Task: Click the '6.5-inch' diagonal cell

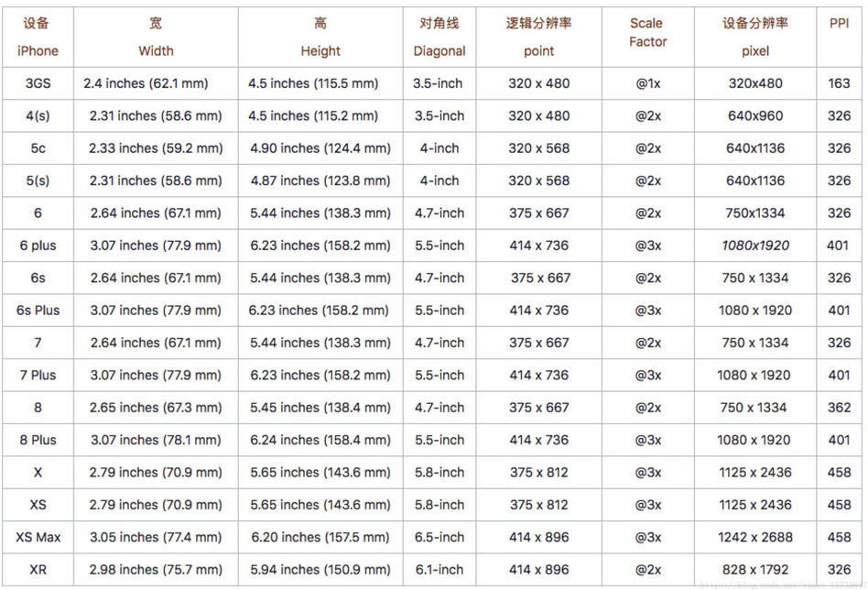Action: point(439,538)
